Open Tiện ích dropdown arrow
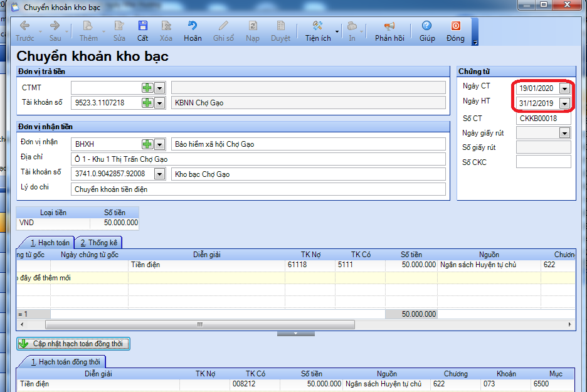Viewport: 587px width, 392px height. point(337,32)
